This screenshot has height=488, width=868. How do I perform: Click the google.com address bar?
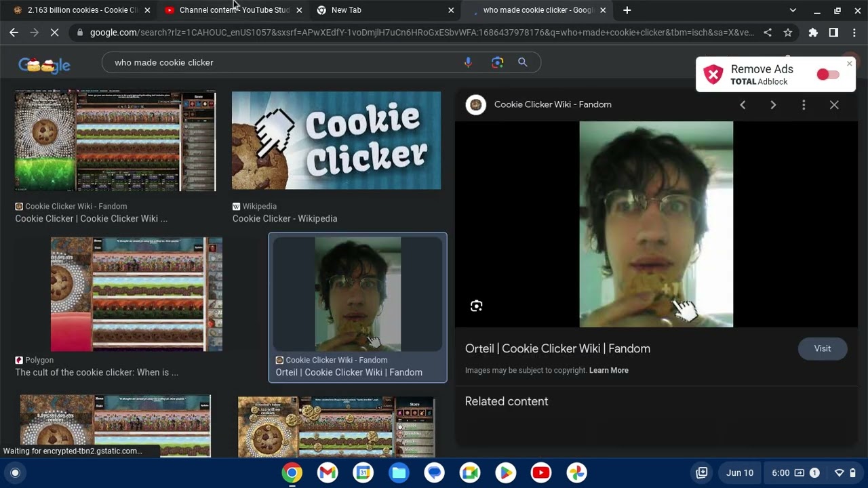pyautogui.click(x=422, y=33)
